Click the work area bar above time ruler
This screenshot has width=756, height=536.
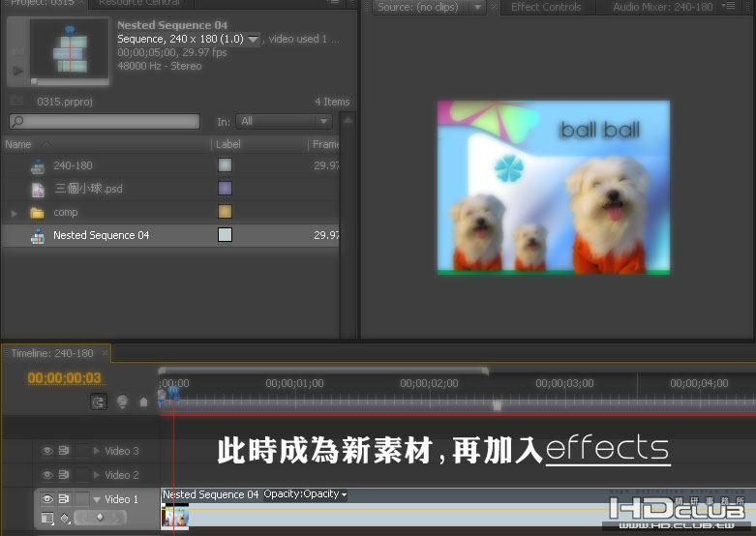[x=323, y=371]
